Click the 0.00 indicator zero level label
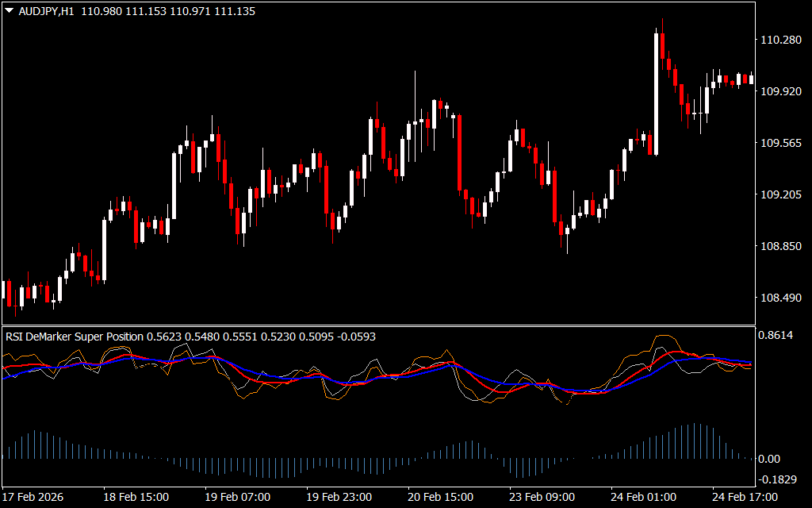Screen dimensions: 812x508 point(769,459)
